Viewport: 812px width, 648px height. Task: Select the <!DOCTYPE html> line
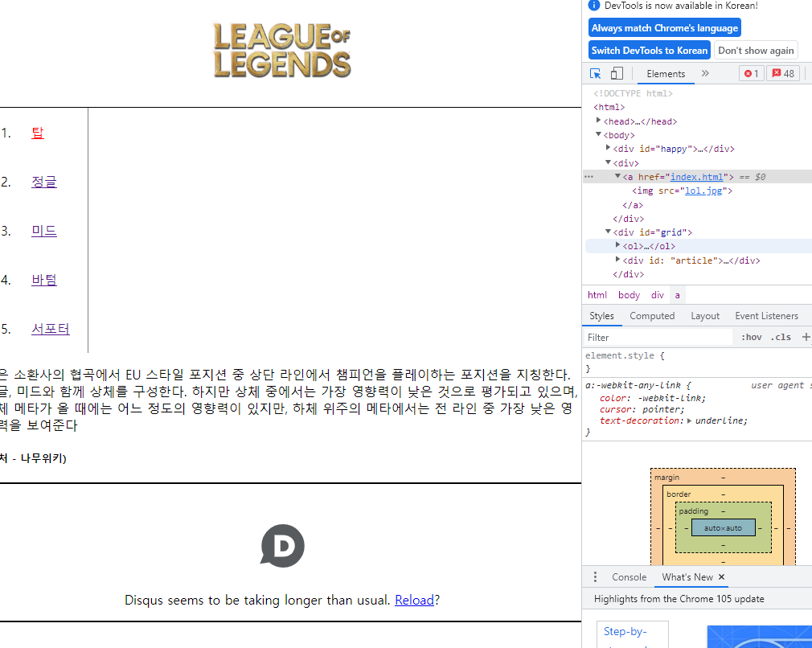click(x=632, y=93)
